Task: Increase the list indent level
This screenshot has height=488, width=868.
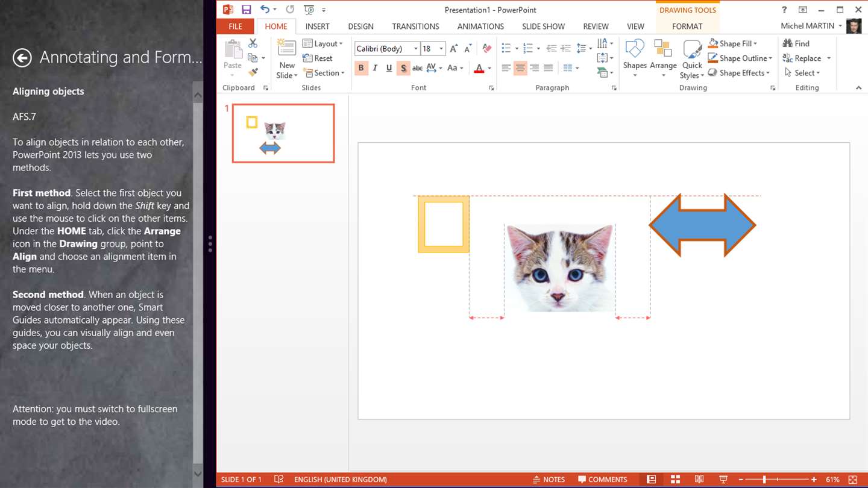Action: [x=565, y=49]
